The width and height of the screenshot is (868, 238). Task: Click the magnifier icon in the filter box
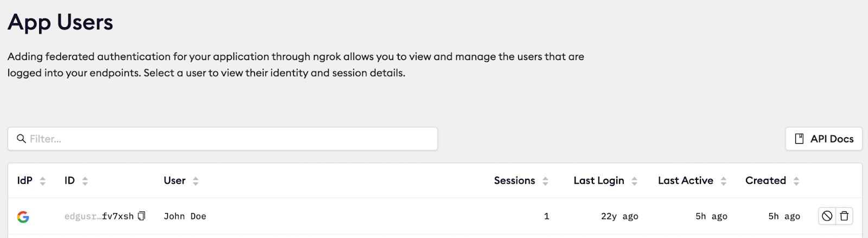22,139
